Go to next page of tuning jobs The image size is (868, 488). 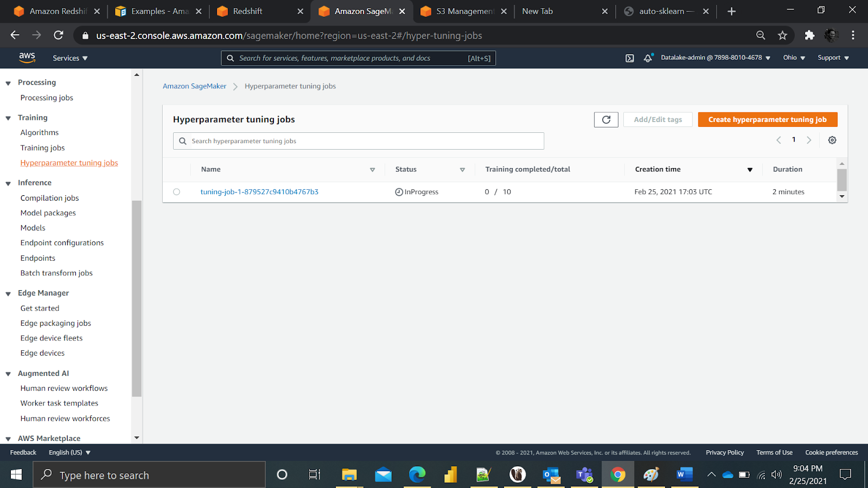tap(809, 140)
